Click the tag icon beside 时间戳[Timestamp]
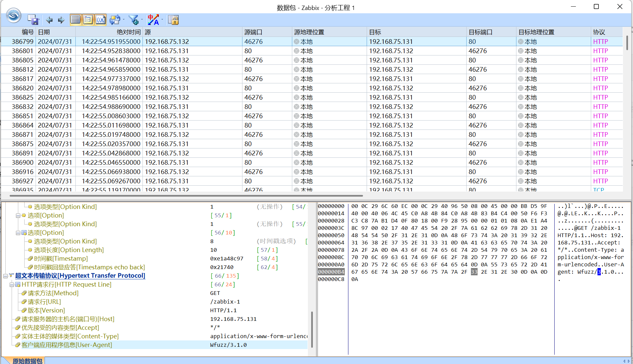The width and height of the screenshot is (633, 364). click(30, 258)
